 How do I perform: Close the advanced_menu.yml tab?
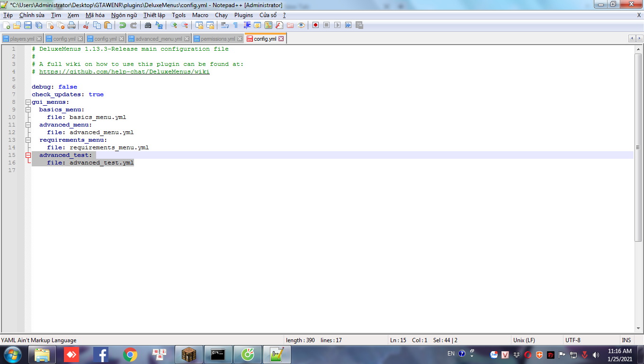pyautogui.click(x=187, y=39)
